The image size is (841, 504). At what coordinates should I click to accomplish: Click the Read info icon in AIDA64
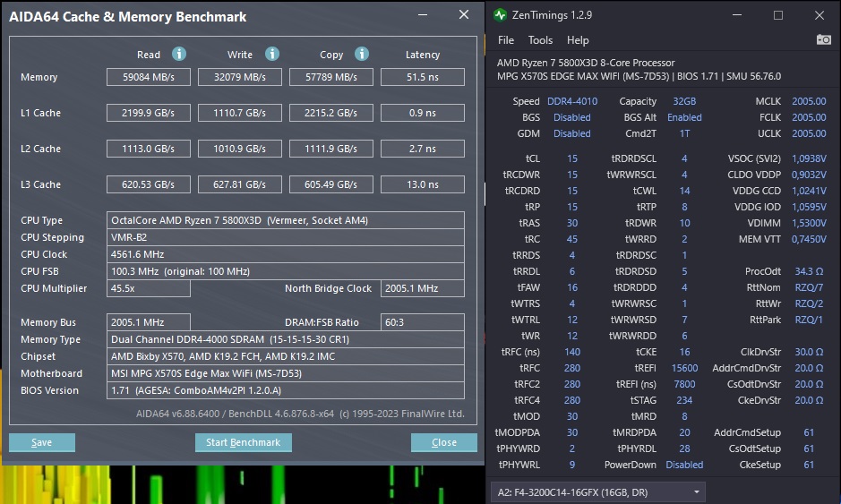click(178, 54)
